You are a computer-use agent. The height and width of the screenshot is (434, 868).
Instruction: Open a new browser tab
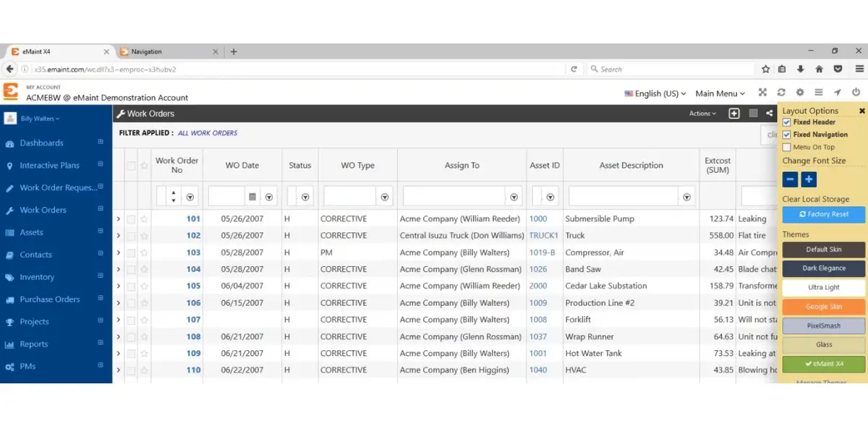(234, 52)
